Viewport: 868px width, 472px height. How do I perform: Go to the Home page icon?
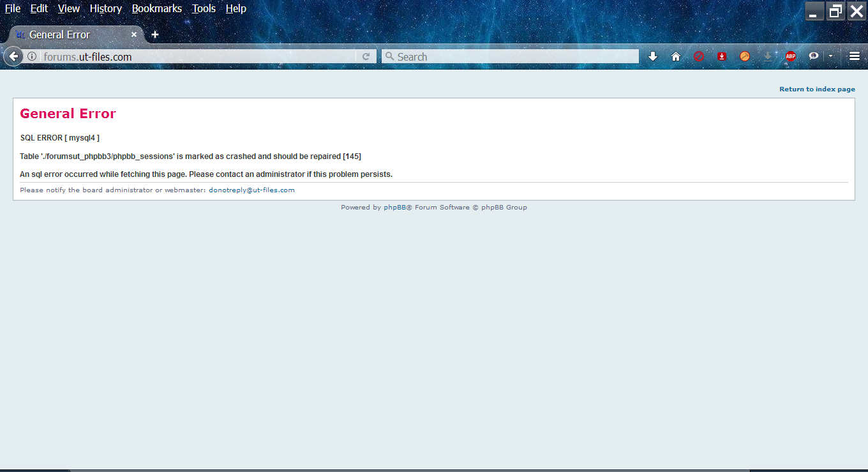coord(676,57)
